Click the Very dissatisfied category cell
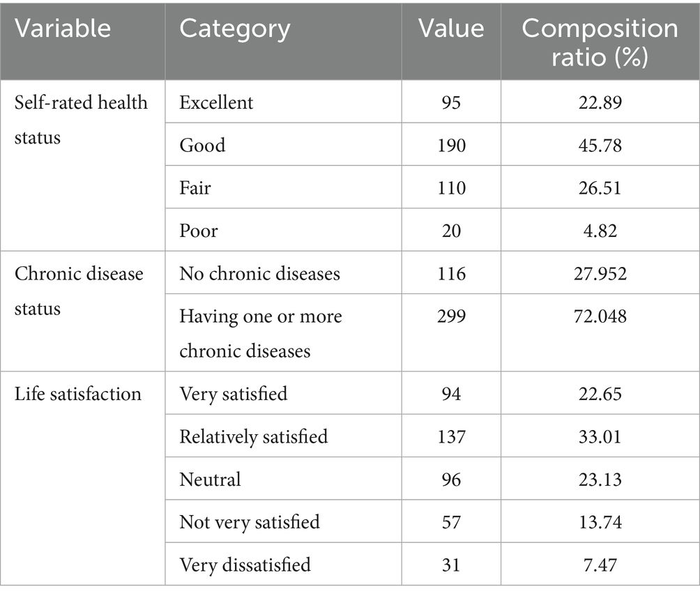The width and height of the screenshot is (700, 598). (x=245, y=564)
